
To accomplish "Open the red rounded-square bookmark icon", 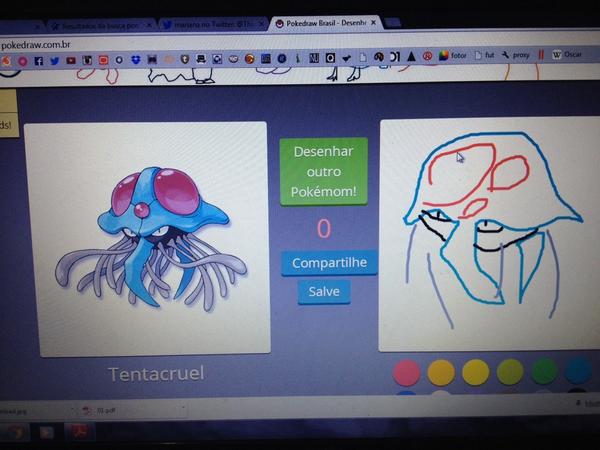I will pos(103,60).
